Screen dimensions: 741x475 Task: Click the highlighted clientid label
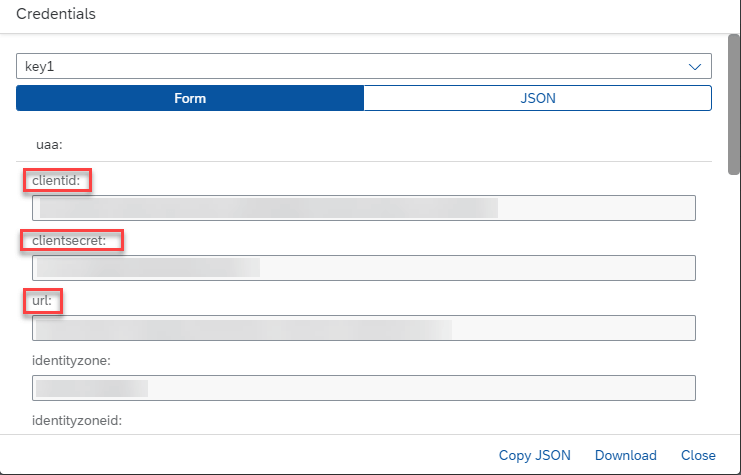tap(56, 181)
